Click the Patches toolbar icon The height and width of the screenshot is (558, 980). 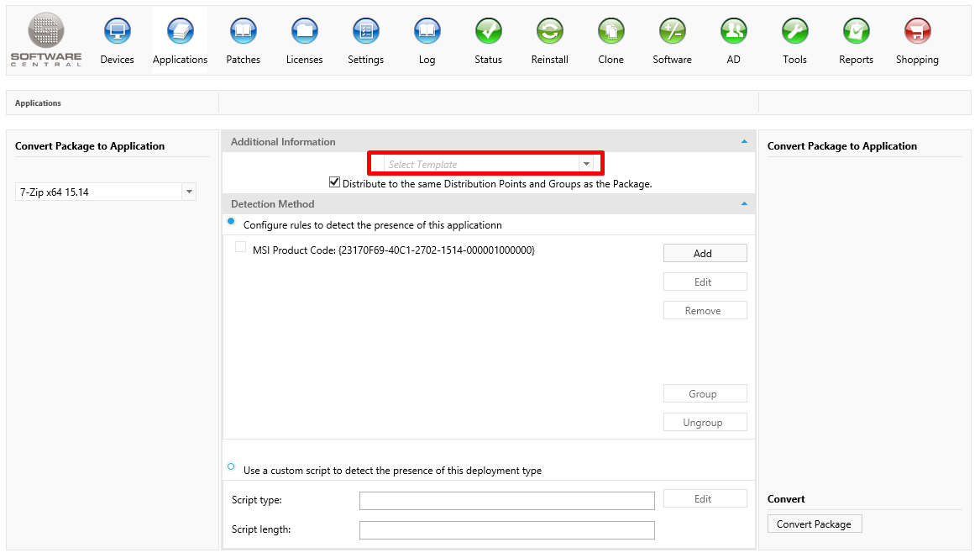click(243, 32)
